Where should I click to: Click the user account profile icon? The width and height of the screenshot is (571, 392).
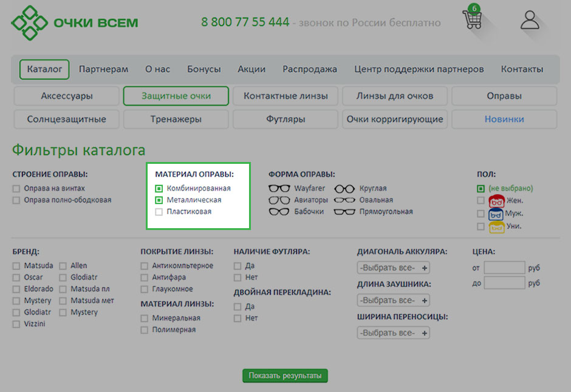530,20
